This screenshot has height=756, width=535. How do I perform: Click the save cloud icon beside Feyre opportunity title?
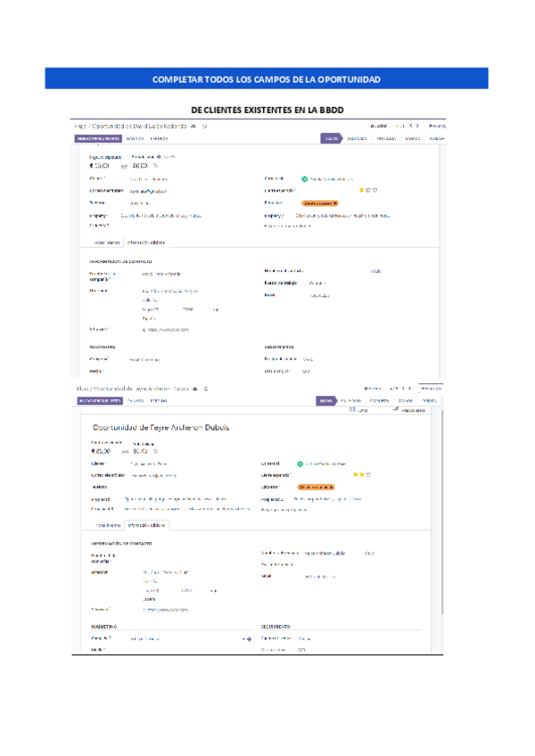click(195, 389)
